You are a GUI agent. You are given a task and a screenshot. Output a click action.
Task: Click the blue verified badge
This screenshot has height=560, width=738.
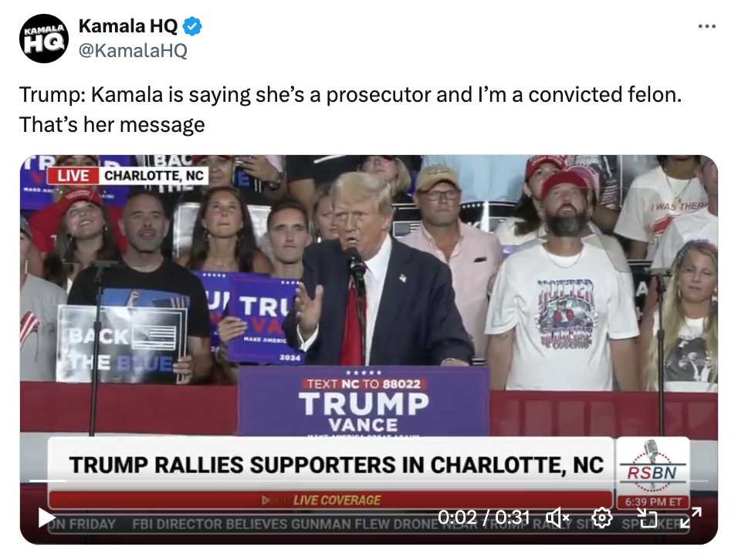coord(192,26)
